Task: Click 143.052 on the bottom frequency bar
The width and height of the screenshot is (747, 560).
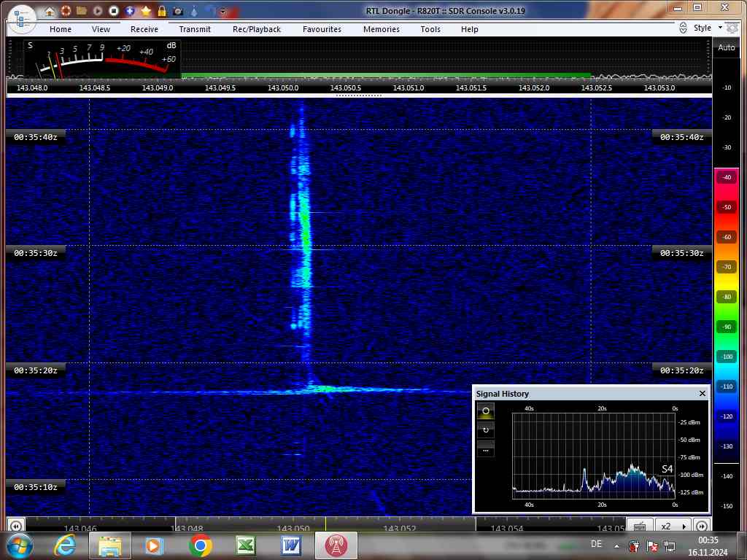Action: tap(400, 528)
